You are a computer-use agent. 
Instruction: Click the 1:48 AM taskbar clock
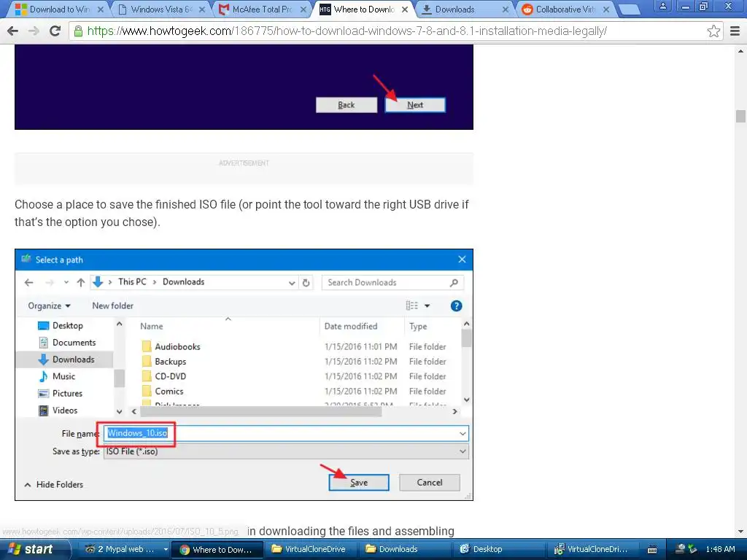pos(720,549)
